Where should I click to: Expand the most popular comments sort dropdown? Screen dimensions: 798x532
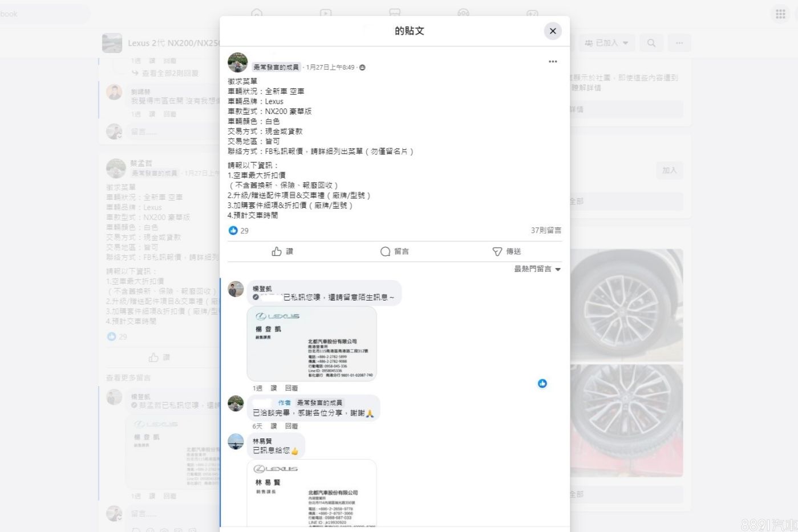pyautogui.click(x=537, y=269)
